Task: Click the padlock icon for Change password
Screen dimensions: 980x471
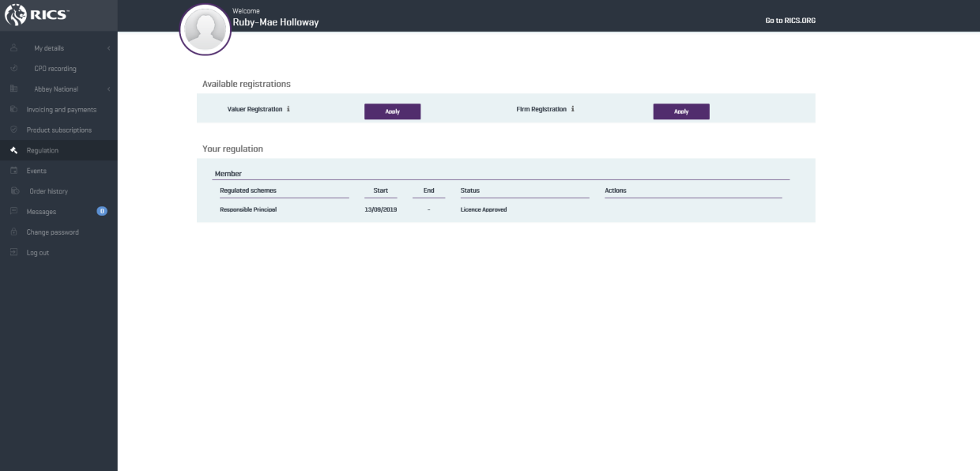Action: [13, 232]
